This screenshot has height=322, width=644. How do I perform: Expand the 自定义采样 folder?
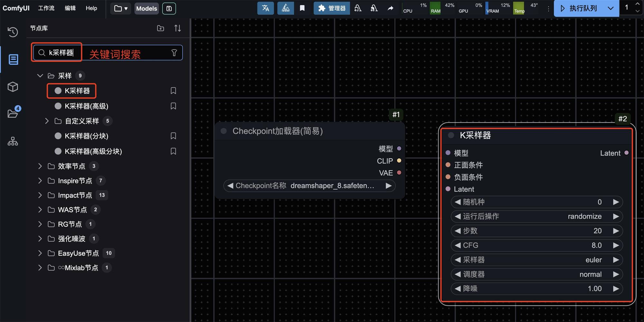[x=47, y=121]
